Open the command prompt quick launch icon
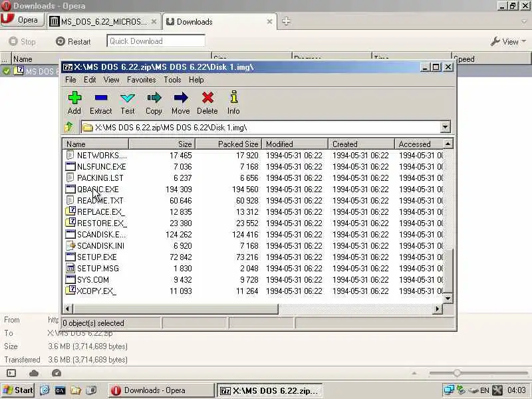 [60, 390]
